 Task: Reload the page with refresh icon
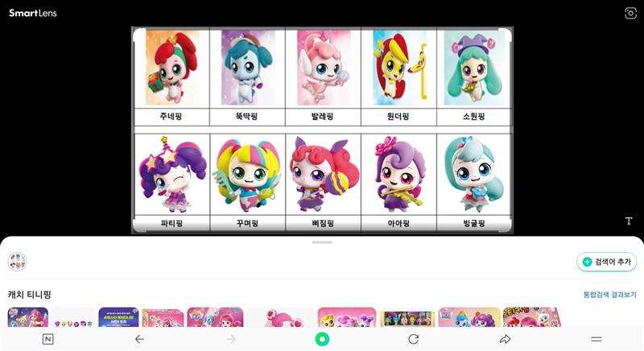pyautogui.click(x=414, y=339)
